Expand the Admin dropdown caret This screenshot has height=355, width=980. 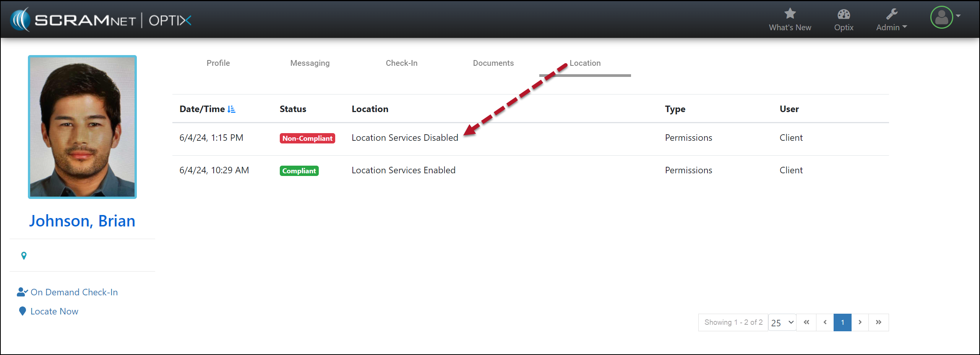pos(905,27)
